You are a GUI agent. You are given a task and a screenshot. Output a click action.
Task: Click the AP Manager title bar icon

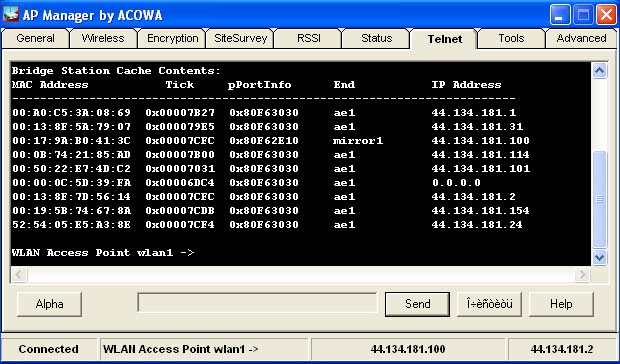11,15
